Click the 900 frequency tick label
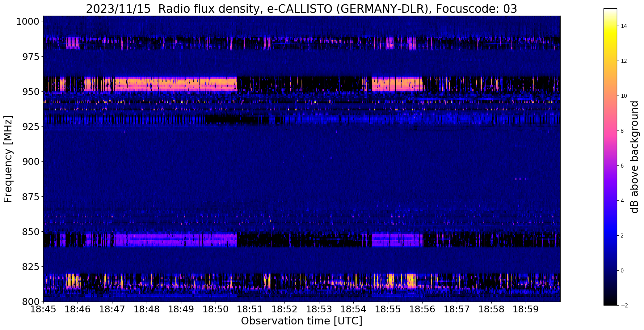 [x=31, y=162]
